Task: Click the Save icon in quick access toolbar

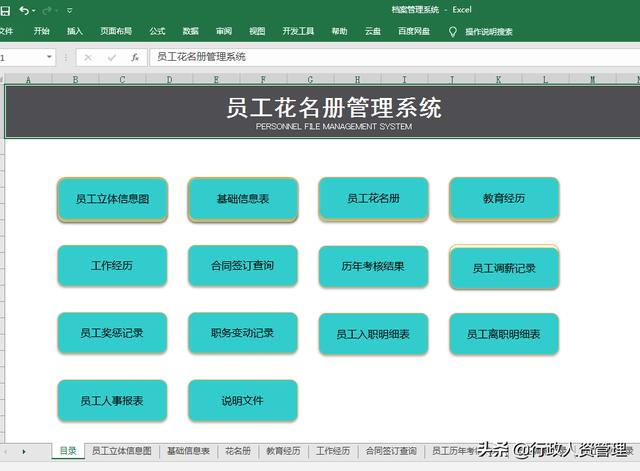Action: pyautogui.click(x=5, y=10)
